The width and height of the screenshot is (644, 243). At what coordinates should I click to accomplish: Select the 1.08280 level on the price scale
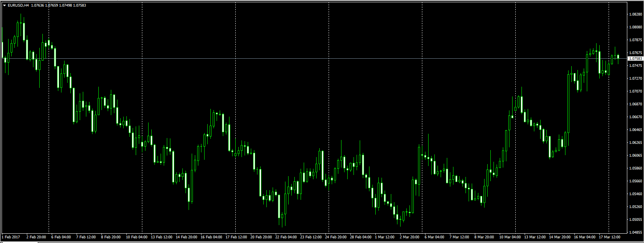(635, 14)
